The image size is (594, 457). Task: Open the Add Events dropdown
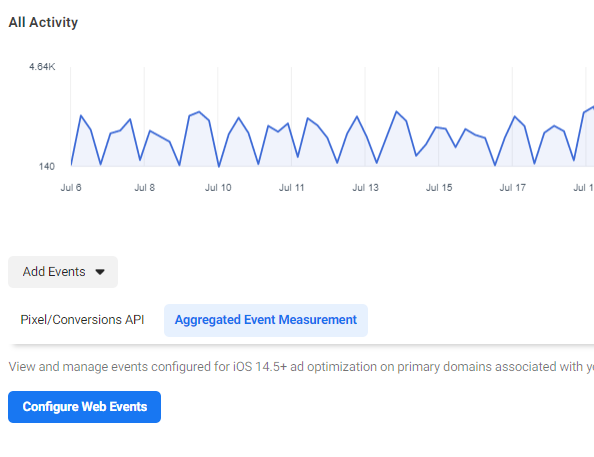[x=63, y=272]
